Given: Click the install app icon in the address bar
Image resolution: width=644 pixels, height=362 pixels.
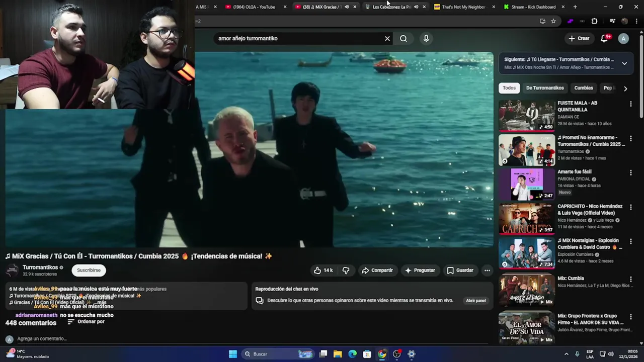Looking at the screenshot, I should click(542, 21).
